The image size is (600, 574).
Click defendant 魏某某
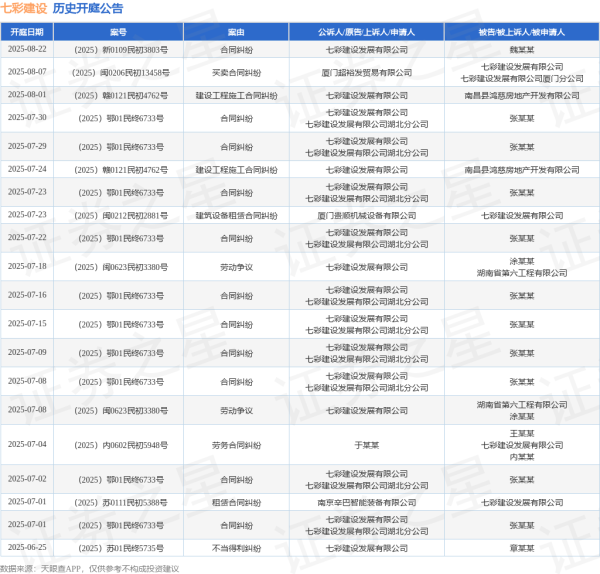point(522,50)
